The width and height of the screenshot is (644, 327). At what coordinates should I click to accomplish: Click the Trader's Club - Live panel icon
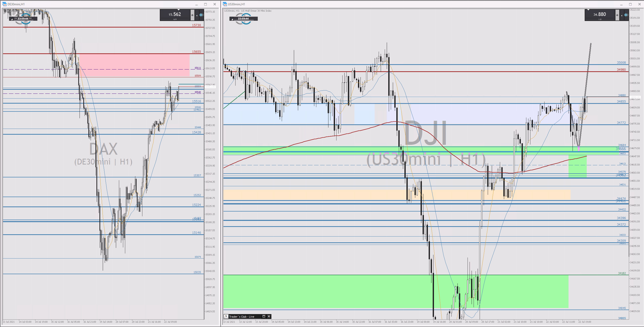click(x=226, y=316)
